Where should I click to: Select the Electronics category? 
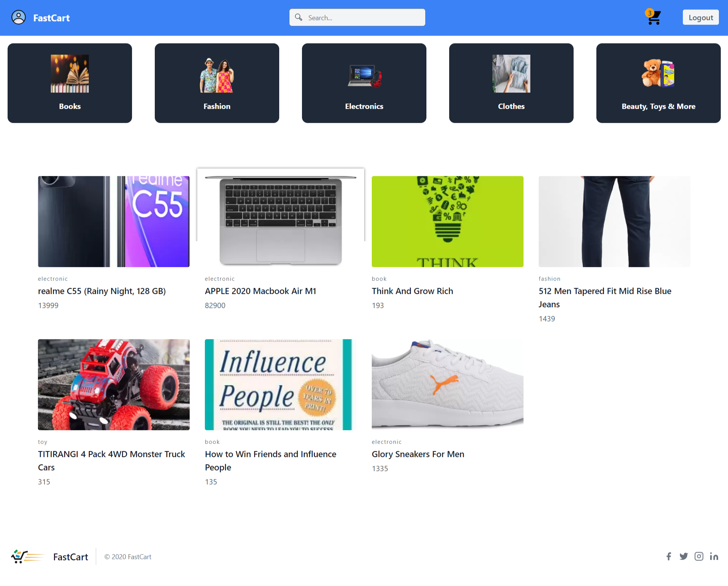364,83
